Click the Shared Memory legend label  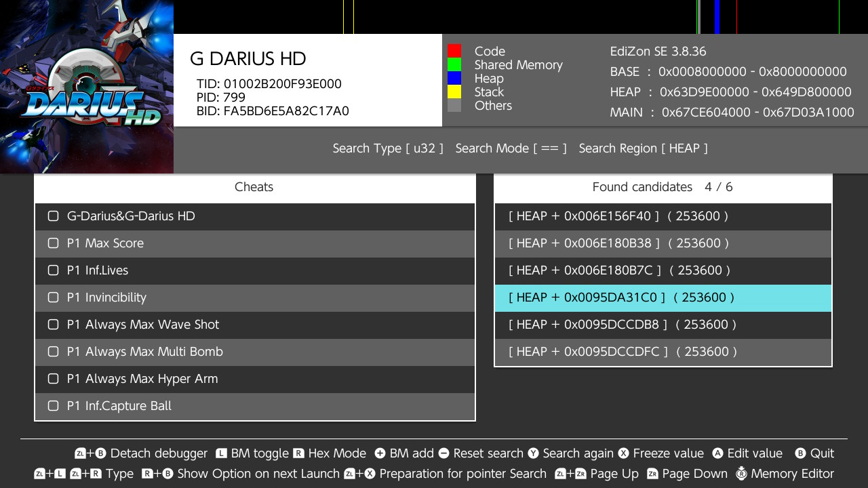click(519, 65)
